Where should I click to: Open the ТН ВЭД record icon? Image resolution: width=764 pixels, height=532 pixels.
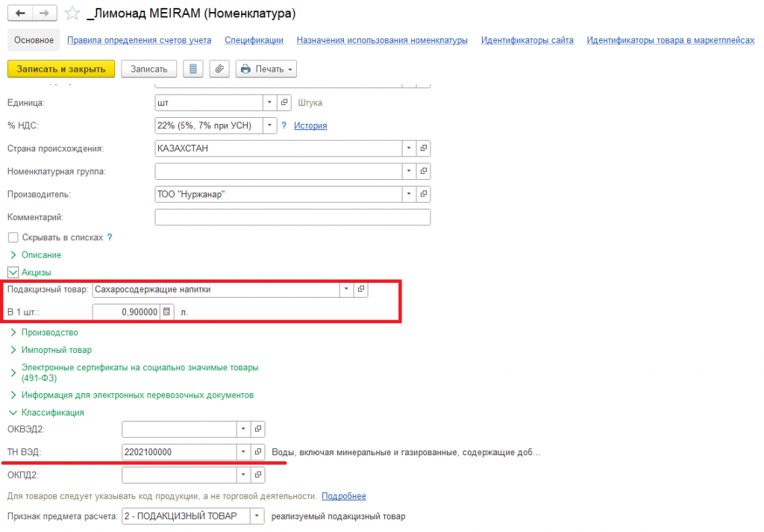pyautogui.click(x=258, y=451)
